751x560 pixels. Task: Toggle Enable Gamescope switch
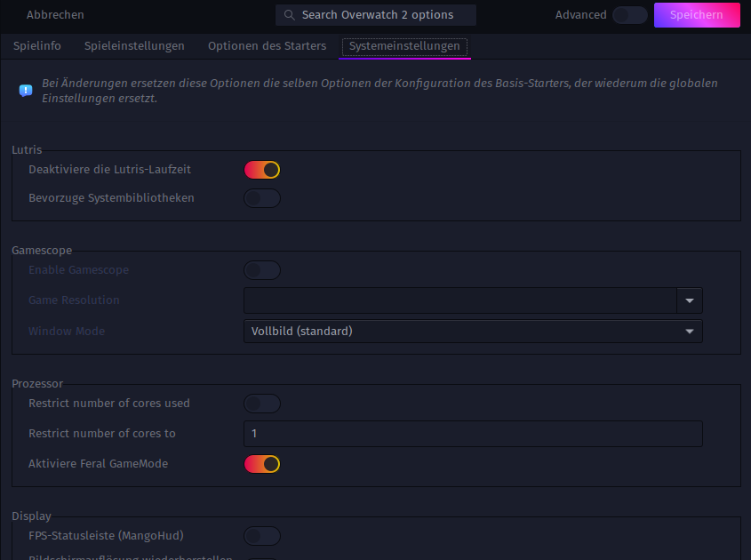[262, 270]
